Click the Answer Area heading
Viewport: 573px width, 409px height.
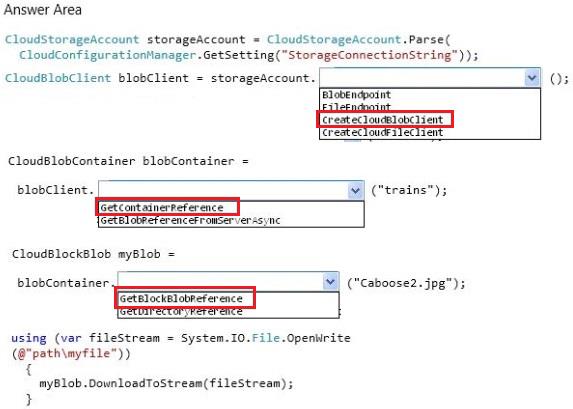click(x=43, y=10)
